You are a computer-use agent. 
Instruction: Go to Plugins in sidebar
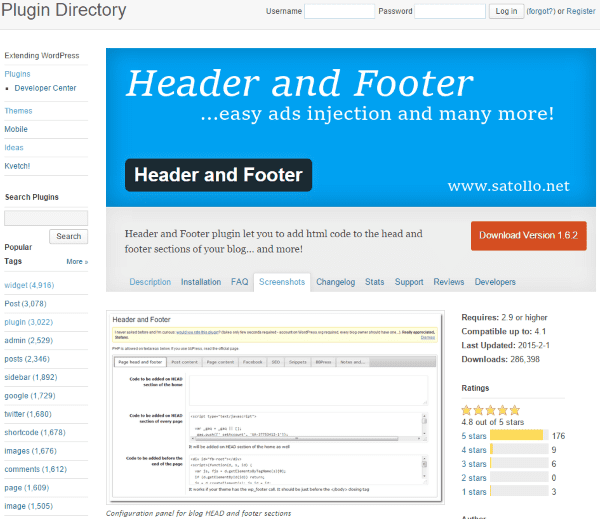coord(17,74)
